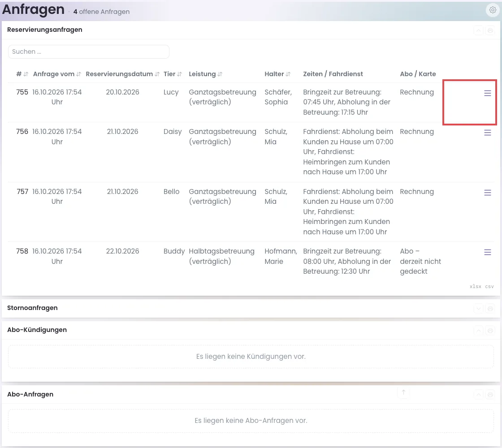Sort by Reservierungsdatum column
Viewport: 502px width, 448px height.
click(x=123, y=74)
